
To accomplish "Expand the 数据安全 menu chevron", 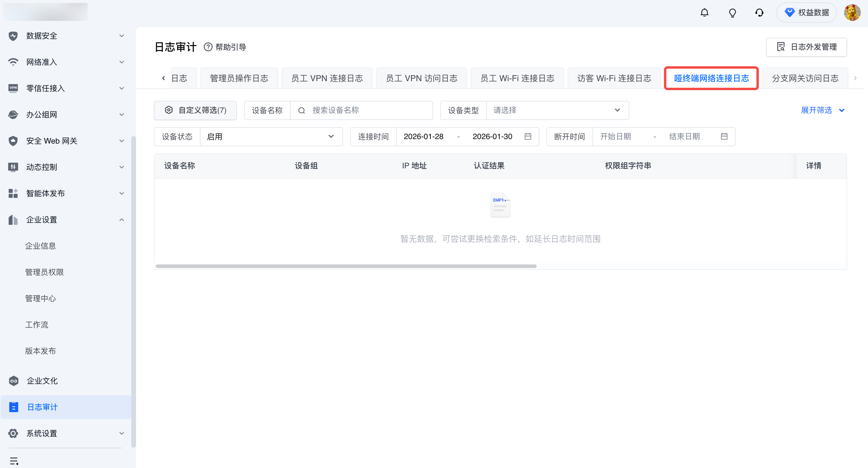I will click(x=122, y=36).
